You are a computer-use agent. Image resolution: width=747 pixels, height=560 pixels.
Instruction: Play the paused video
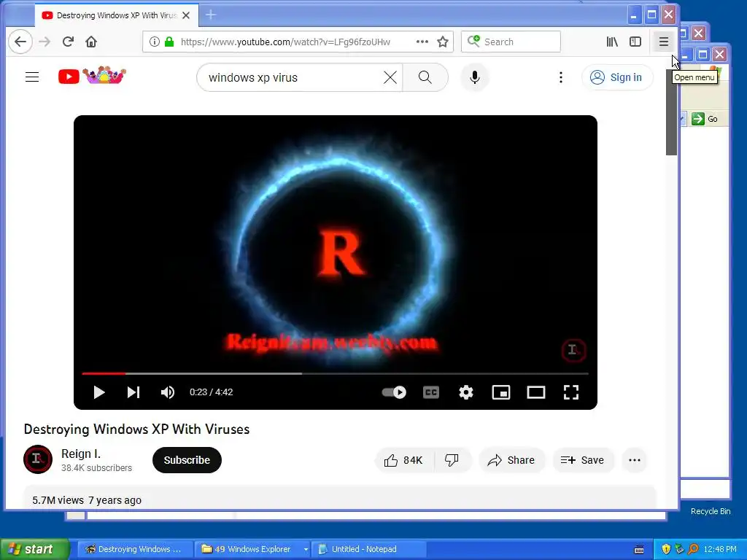(x=99, y=392)
